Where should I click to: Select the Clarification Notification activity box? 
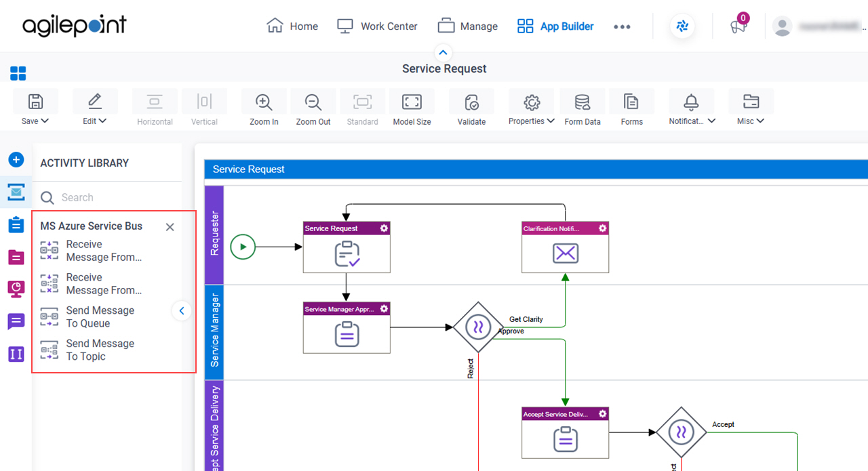565,247
